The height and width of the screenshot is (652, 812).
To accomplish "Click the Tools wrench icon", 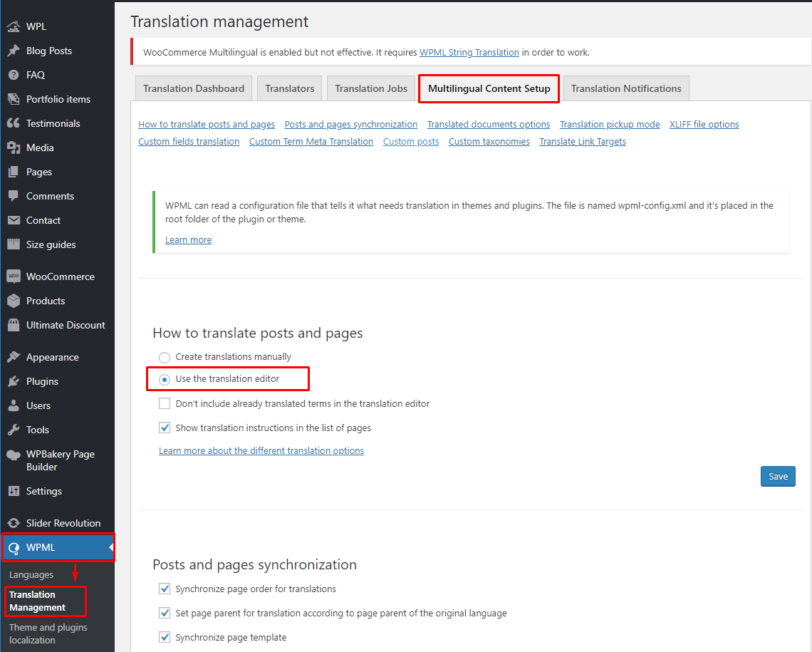I will pyautogui.click(x=14, y=430).
